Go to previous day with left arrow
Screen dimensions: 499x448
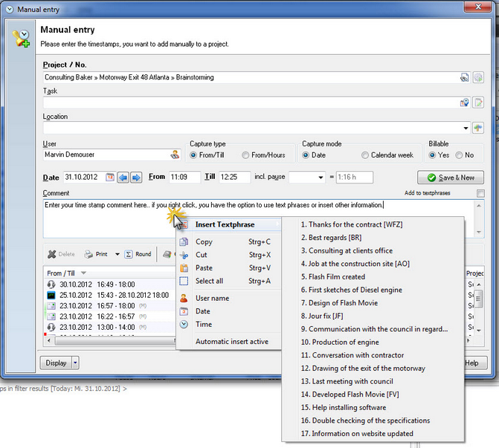point(123,177)
